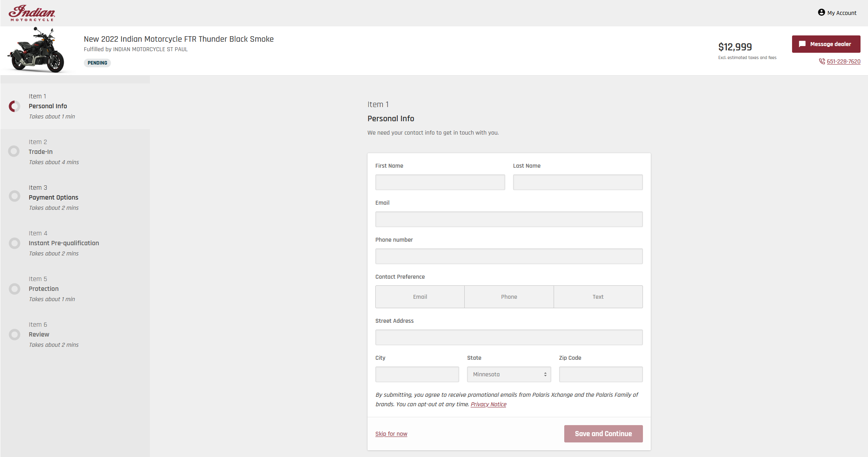
Task: Open the Privacy Notice link
Action: coord(488,404)
